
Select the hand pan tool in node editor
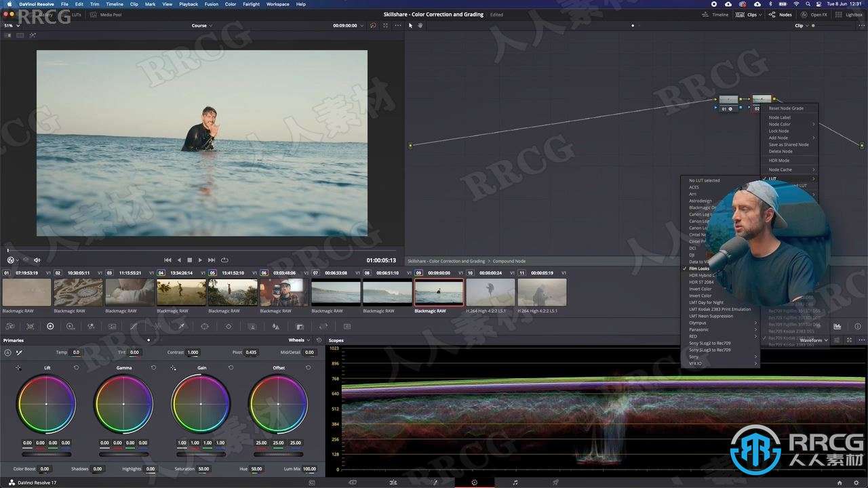[x=420, y=25]
